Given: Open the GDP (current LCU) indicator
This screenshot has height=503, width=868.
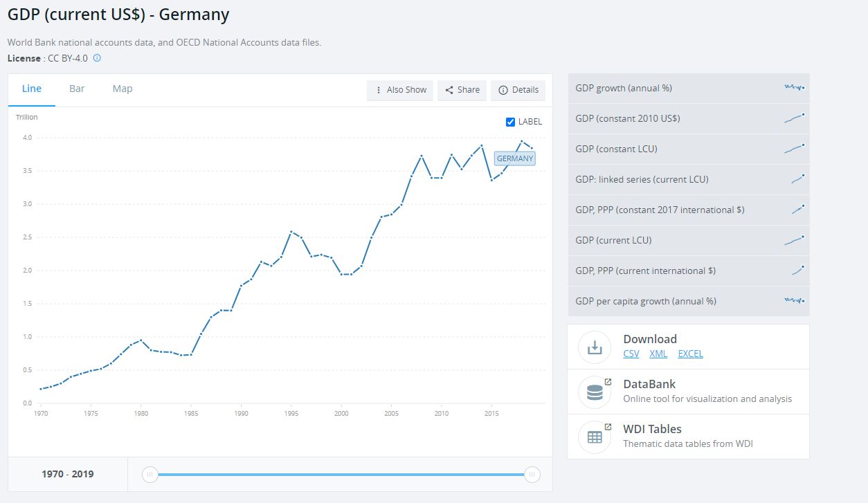Looking at the screenshot, I should pyautogui.click(x=613, y=240).
